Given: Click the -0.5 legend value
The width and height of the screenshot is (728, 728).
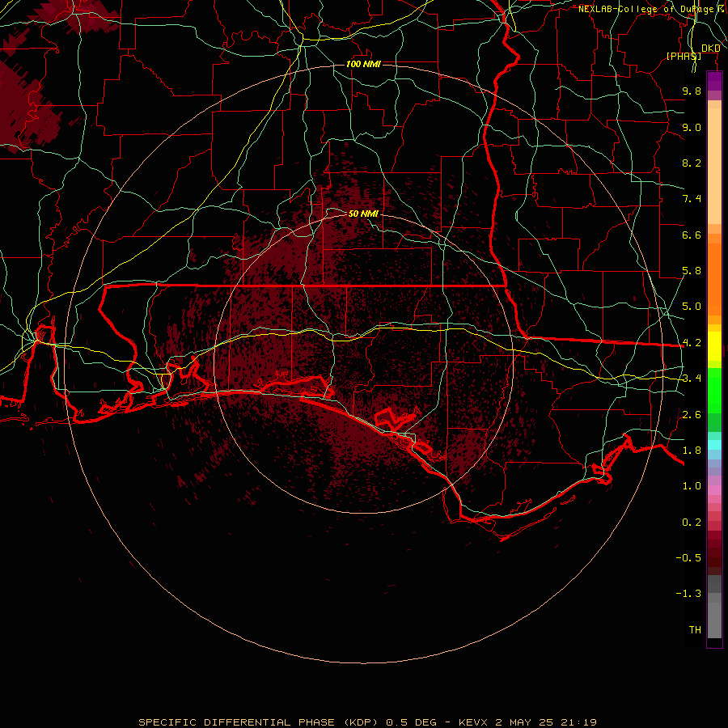Looking at the screenshot, I should (688, 558).
